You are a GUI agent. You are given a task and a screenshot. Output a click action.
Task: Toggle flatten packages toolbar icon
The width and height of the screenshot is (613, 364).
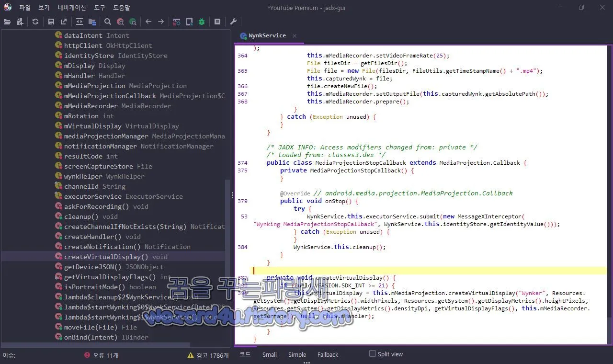pos(92,22)
